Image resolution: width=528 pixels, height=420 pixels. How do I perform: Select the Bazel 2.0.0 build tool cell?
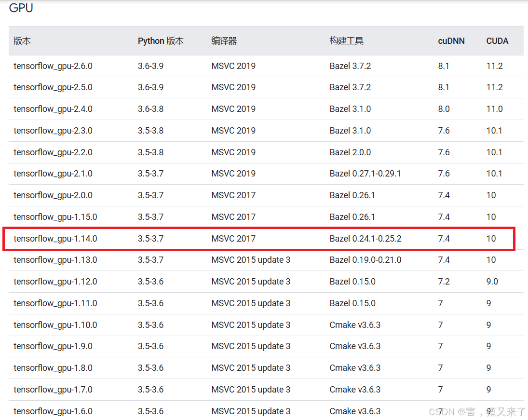pyautogui.click(x=350, y=152)
